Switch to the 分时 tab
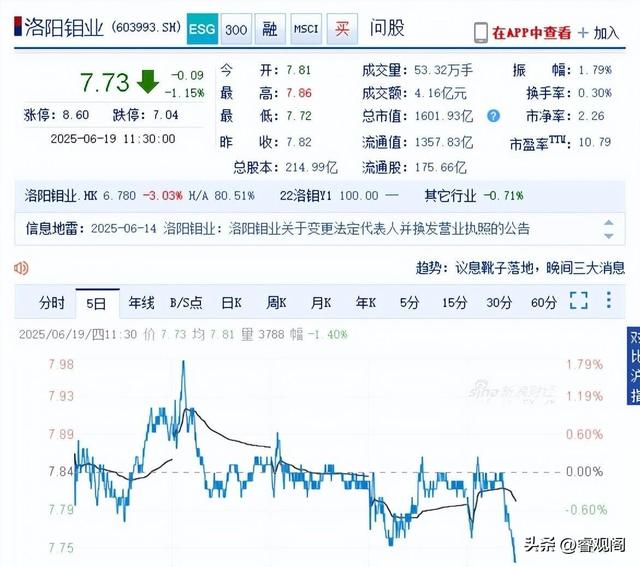The image size is (640, 567). [52, 303]
